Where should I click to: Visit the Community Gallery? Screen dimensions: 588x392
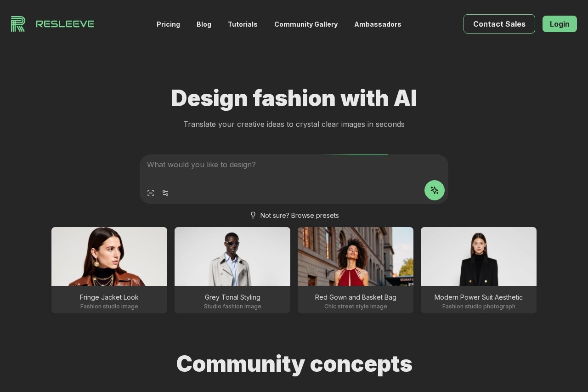pyautogui.click(x=306, y=24)
